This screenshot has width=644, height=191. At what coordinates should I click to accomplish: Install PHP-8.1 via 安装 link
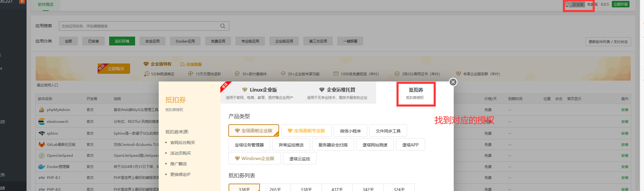click(x=625, y=178)
